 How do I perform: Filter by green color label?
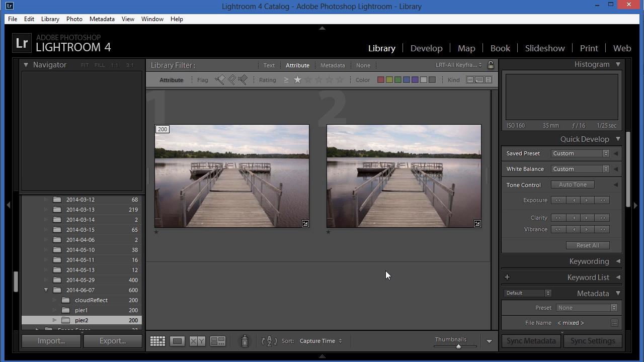tap(398, 79)
